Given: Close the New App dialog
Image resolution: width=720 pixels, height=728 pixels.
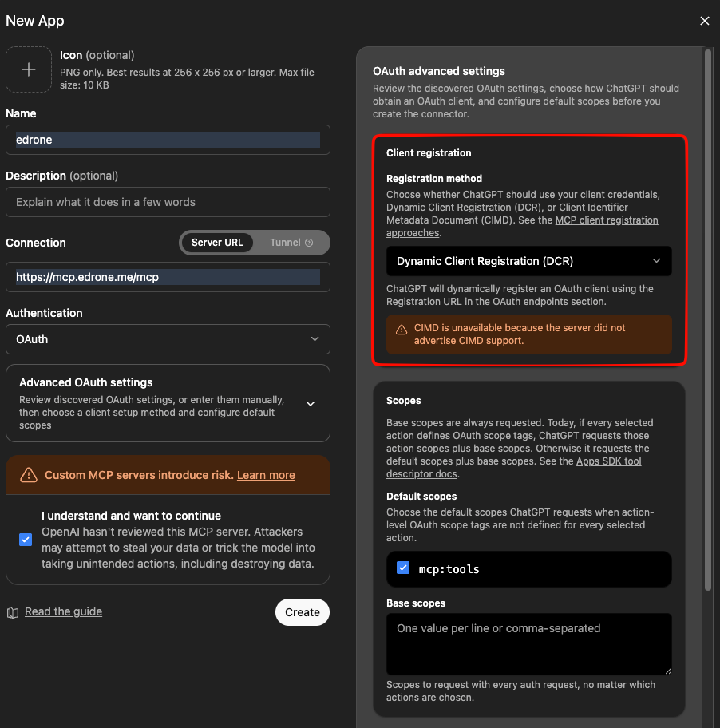Looking at the screenshot, I should pyautogui.click(x=704, y=21).
